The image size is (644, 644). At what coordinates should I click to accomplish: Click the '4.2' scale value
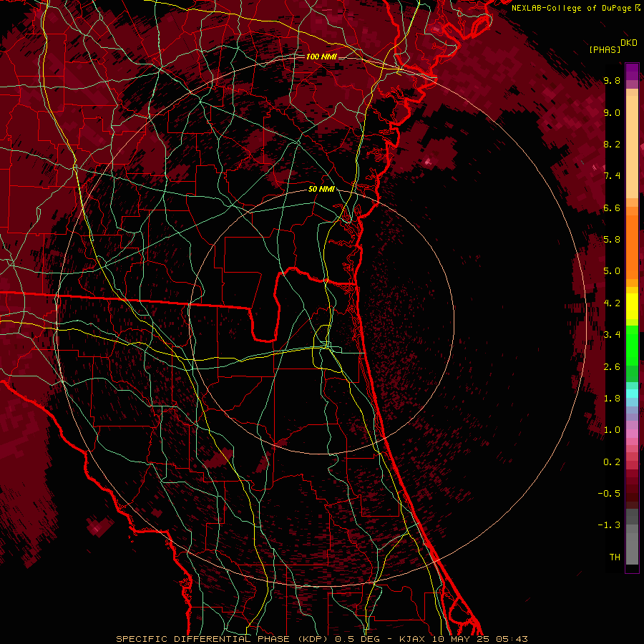pos(612,303)
